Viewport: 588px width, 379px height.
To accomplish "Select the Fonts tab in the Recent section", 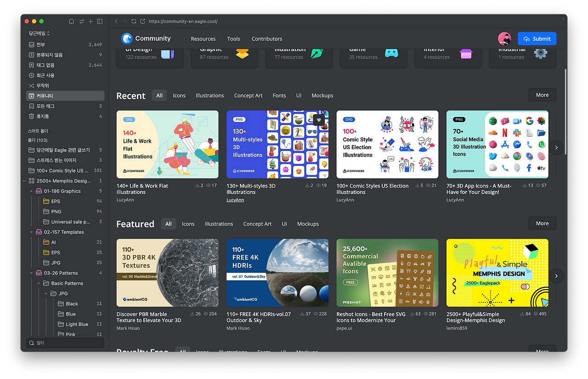I will point(279,95).
